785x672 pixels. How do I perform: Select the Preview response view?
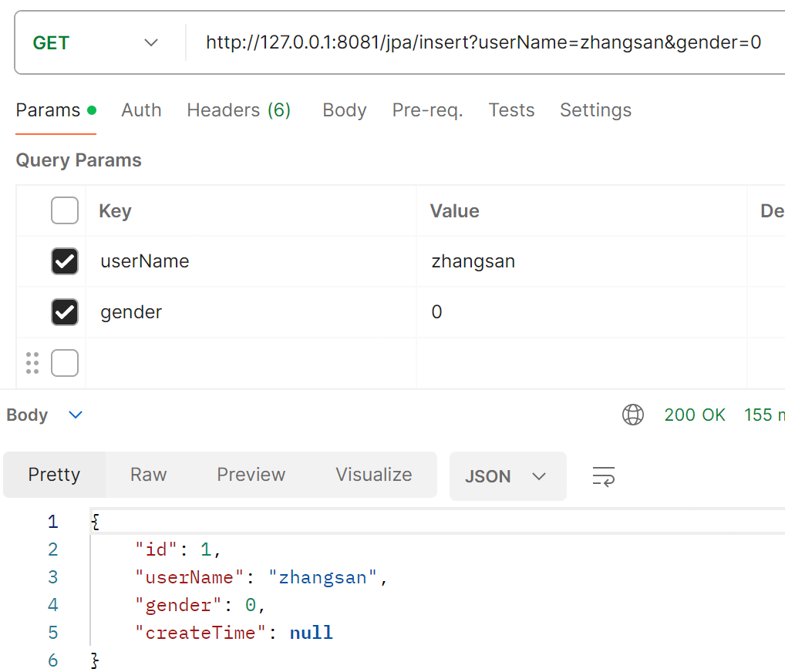click(251, 475)
